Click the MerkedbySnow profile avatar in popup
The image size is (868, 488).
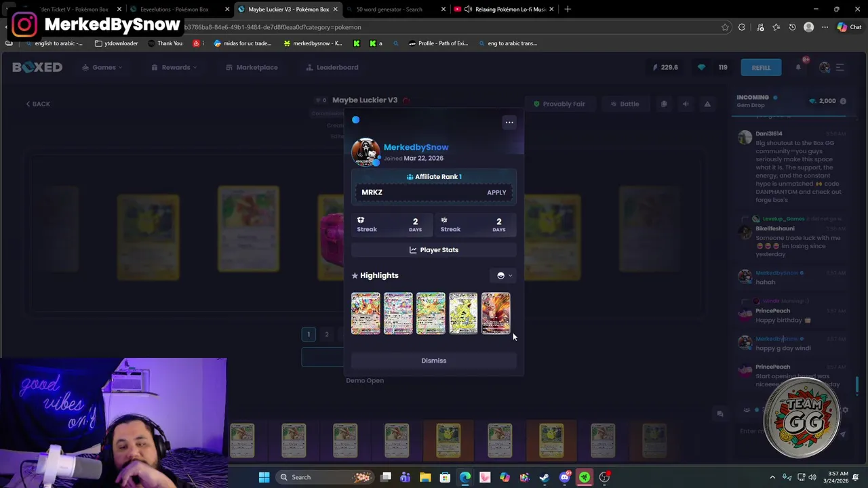click(366, 152)
